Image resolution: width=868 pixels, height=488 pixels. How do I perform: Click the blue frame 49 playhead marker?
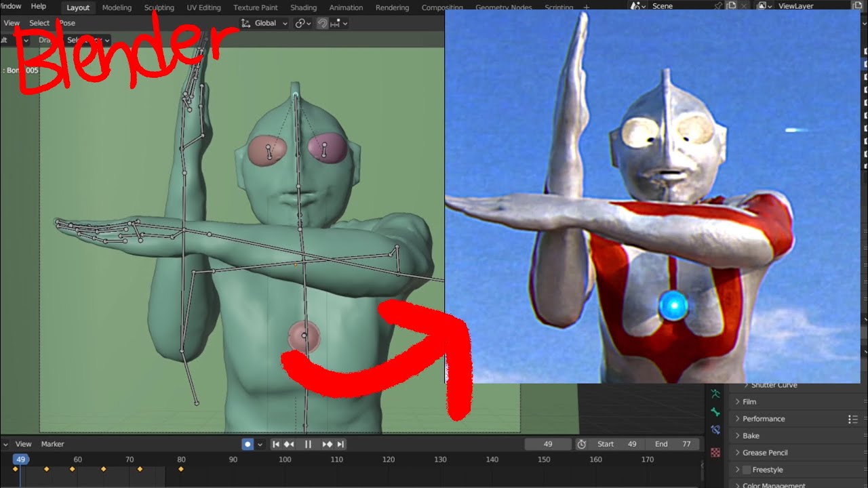(x=21, y=460)
